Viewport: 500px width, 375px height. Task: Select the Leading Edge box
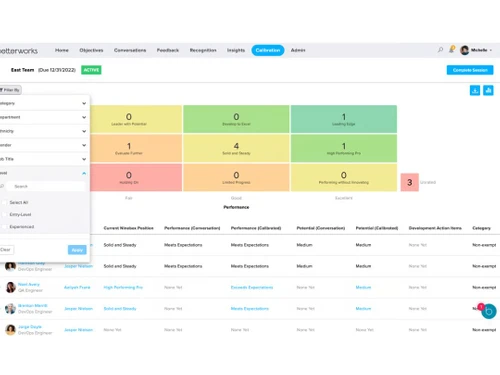click(x=344, y=119)
